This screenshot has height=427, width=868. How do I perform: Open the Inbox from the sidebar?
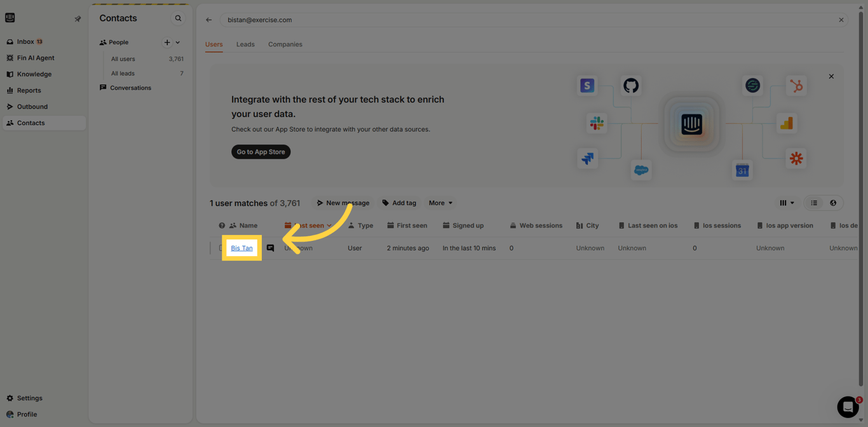point(25,41)
